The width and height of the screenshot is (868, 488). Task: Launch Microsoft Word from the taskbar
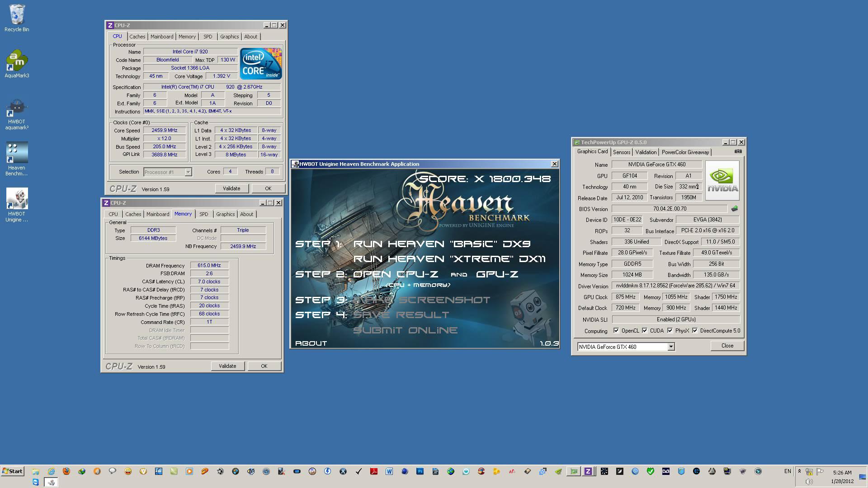coord(389,471)
